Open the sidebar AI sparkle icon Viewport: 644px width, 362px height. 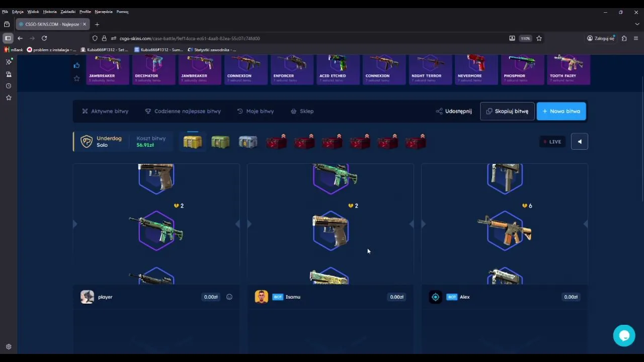pyautogui.click(x=9, y=62)
